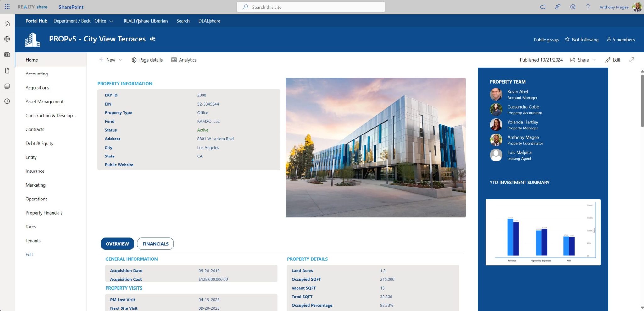644x311 pixels.
Task: Expand the page to full screen view
Action: point(632,60)
